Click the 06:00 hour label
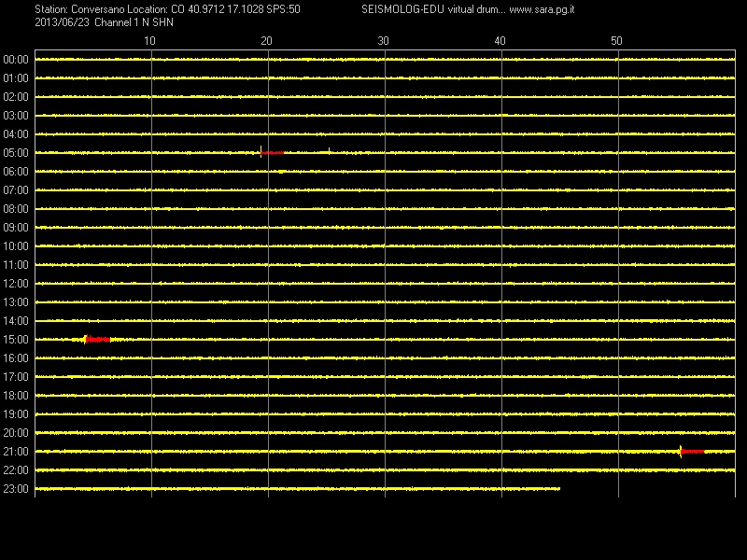 (x=16, y=172)
